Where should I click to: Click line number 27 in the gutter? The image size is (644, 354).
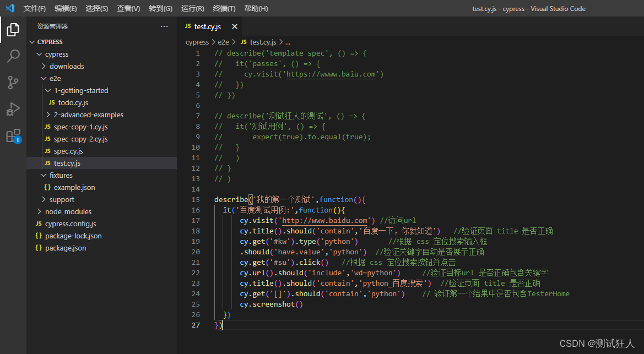point(196,325)
